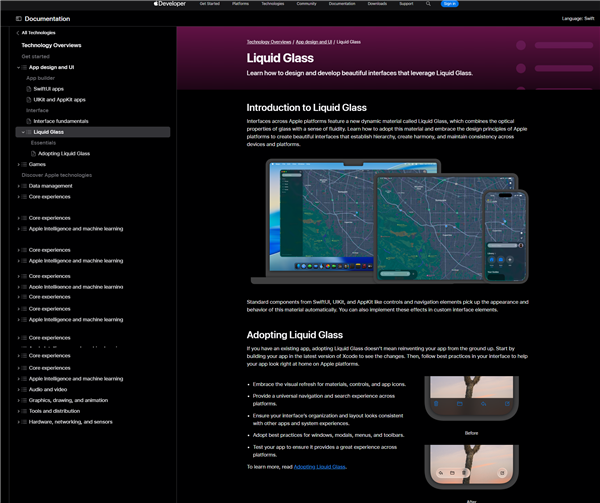The width and height of the screenshot is (600, 503).
Task: Click the After phone screenshot
Action: pyautogui.click(x=471, y=467)
